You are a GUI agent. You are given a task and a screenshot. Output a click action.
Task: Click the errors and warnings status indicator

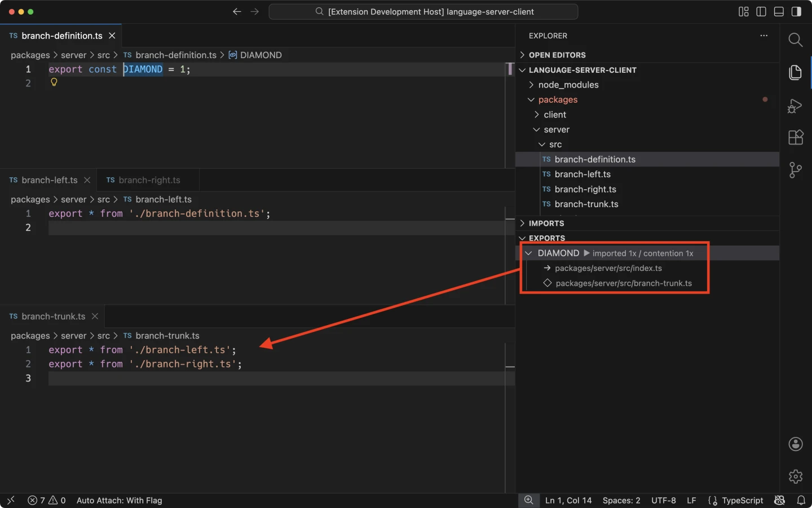[47, 501]
